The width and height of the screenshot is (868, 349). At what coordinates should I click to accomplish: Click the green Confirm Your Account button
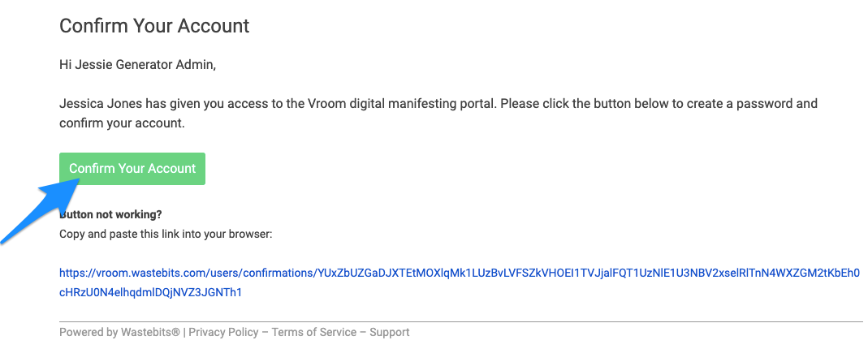(132, 169)
